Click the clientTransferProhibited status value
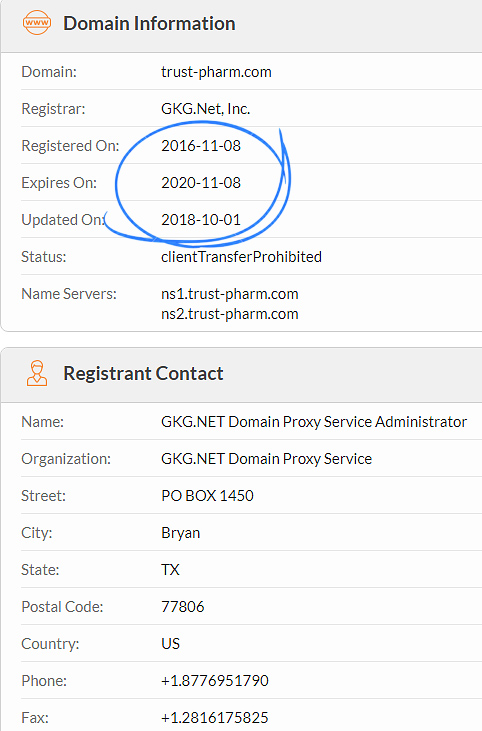Viewport: 482px width, 731px height. click(241, 256)
